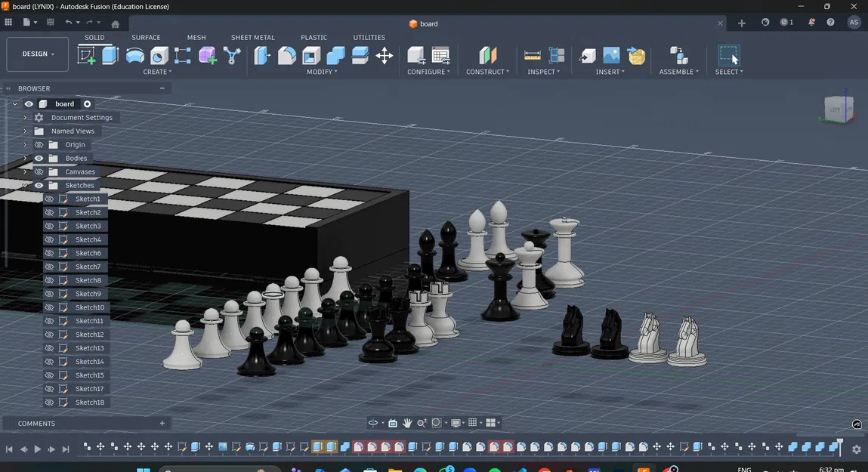Open the Construct dropdown menu
Viewport: 868px width, 472px height.
487,72
